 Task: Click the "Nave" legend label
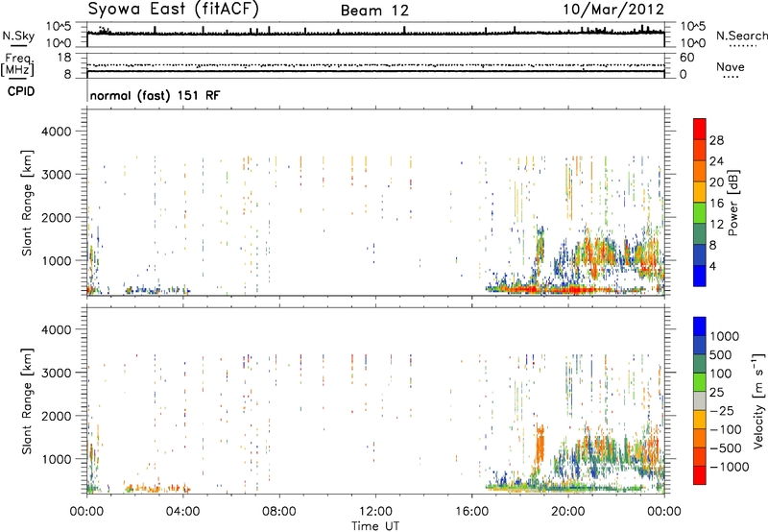coord(731,66)
